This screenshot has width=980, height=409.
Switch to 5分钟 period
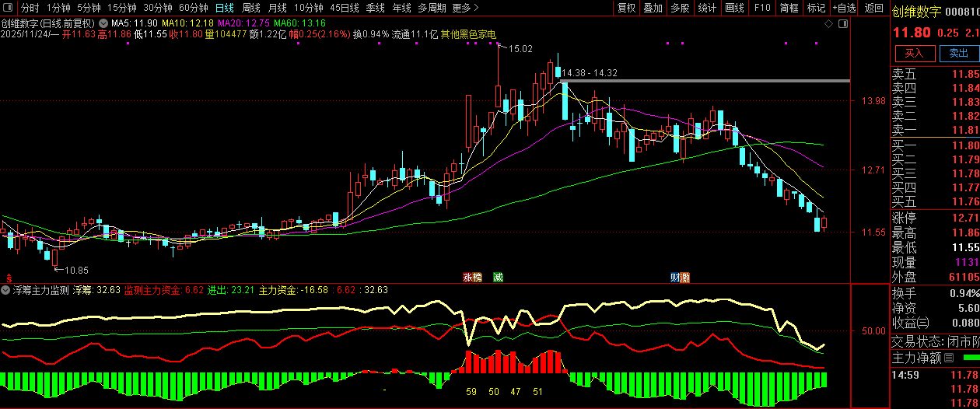pyautogui.click(x=89, y=8)
